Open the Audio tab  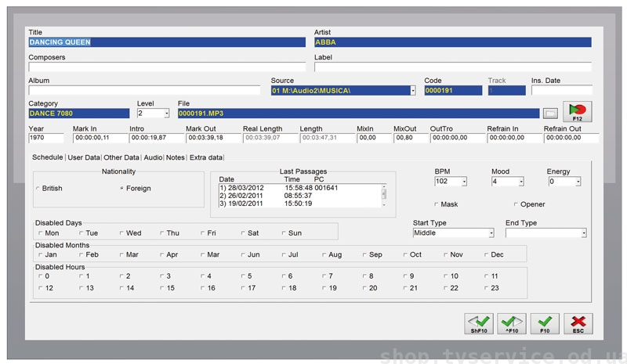[153, 157]
